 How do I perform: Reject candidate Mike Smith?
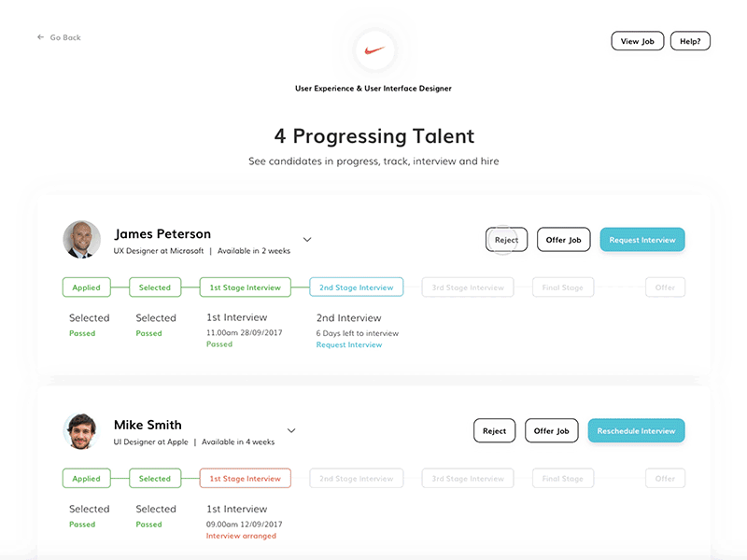[x=494, y=431]
